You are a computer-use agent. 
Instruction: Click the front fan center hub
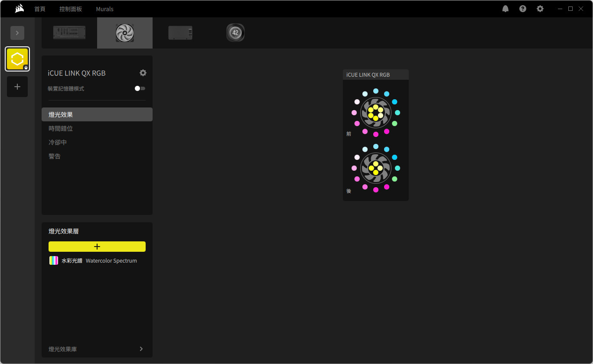[375, 113]
